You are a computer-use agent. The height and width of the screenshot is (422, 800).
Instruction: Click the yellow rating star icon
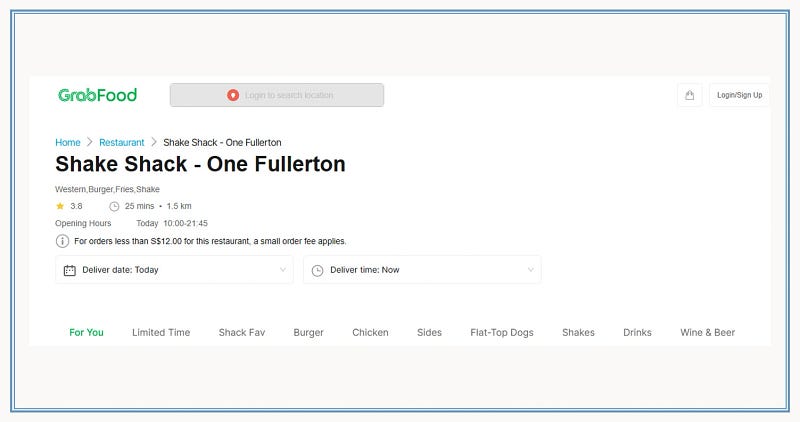tap(60, 206)
